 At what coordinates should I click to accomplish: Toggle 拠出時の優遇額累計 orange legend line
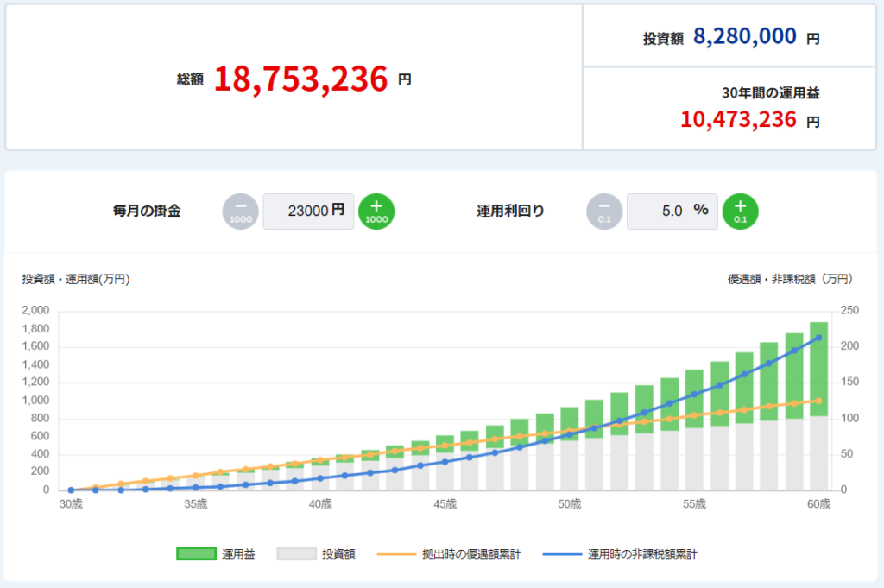pos(396,554)
